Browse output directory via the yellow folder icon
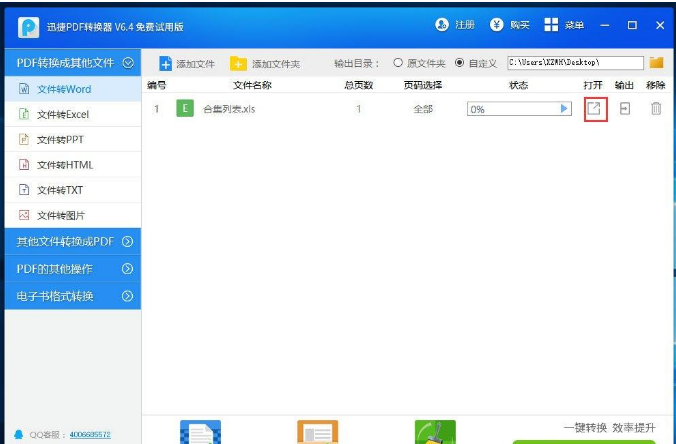Viewport: 676px width, 444px height. (657, 63)
